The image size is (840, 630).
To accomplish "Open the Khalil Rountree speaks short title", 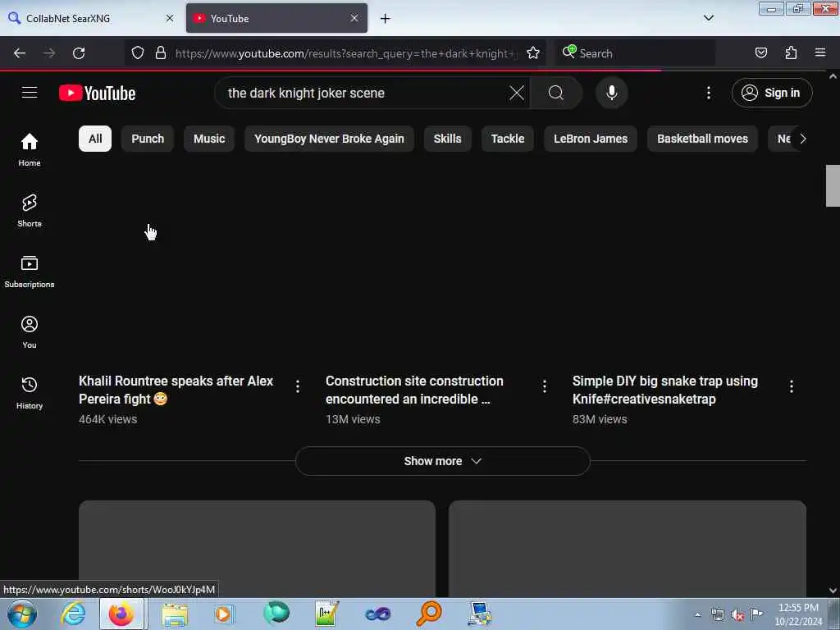I will (x=176, y=390).
